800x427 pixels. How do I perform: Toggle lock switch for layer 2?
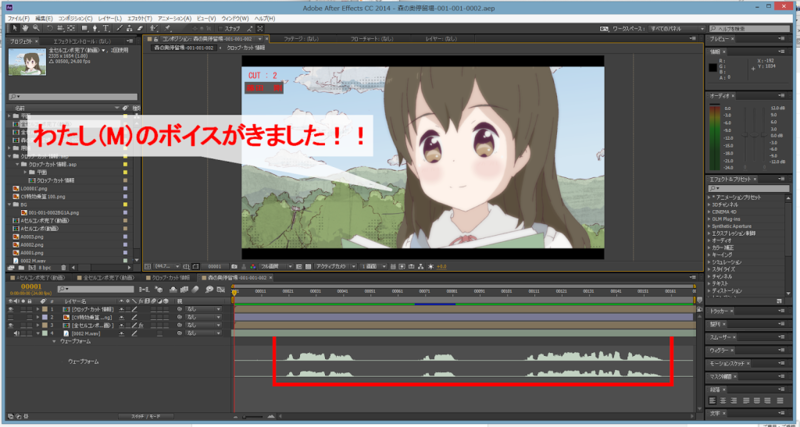30,317
